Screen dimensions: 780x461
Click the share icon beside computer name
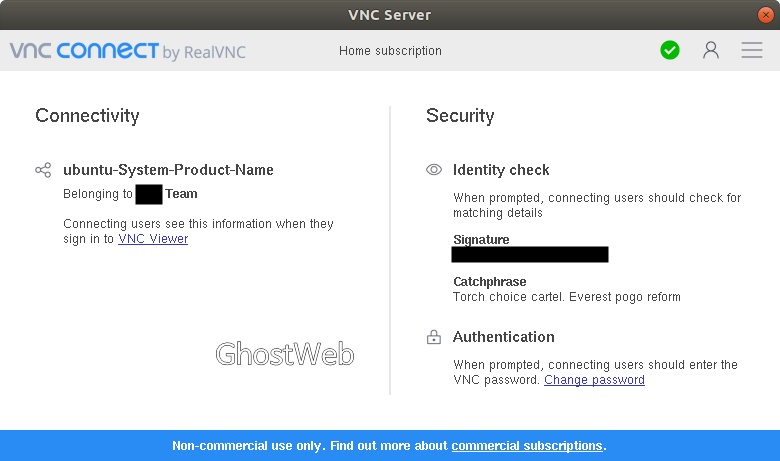pos(43,170)
